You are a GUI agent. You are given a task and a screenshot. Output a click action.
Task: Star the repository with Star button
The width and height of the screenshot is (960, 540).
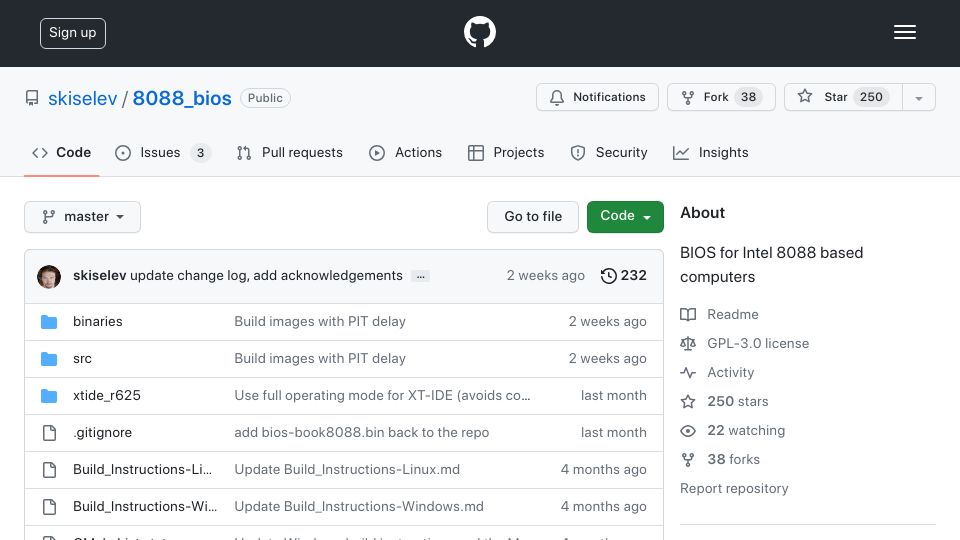pos(843,97)
